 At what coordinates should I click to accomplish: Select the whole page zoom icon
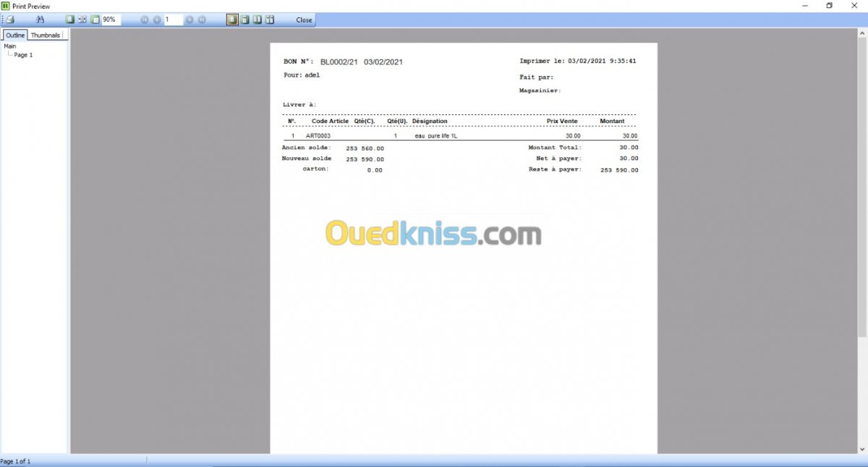[x=95, y=20]
